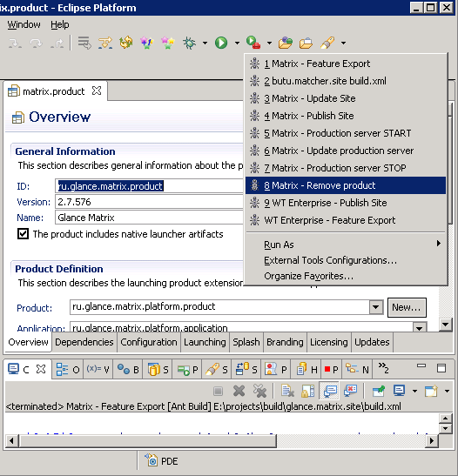Minimize the console view panel
The image size is (458, 476).
(x=421, y=365)
